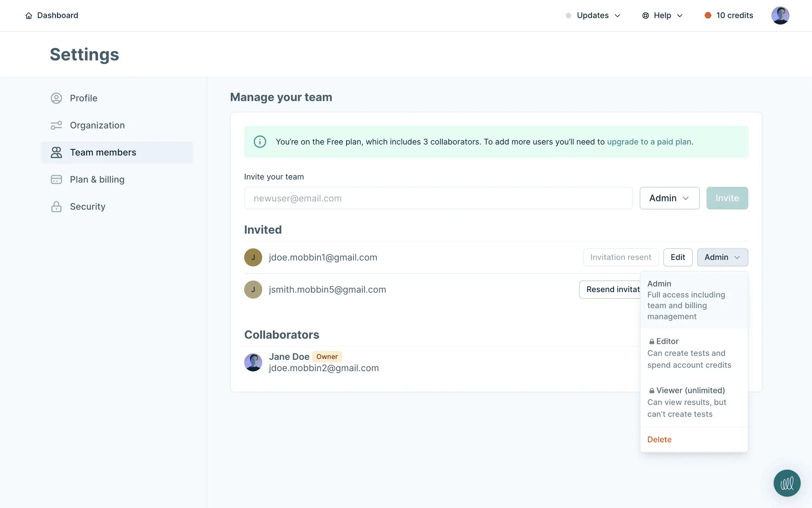Click the Security lock icon
This screenshot has height=508, width=812.
coord(56,207)
